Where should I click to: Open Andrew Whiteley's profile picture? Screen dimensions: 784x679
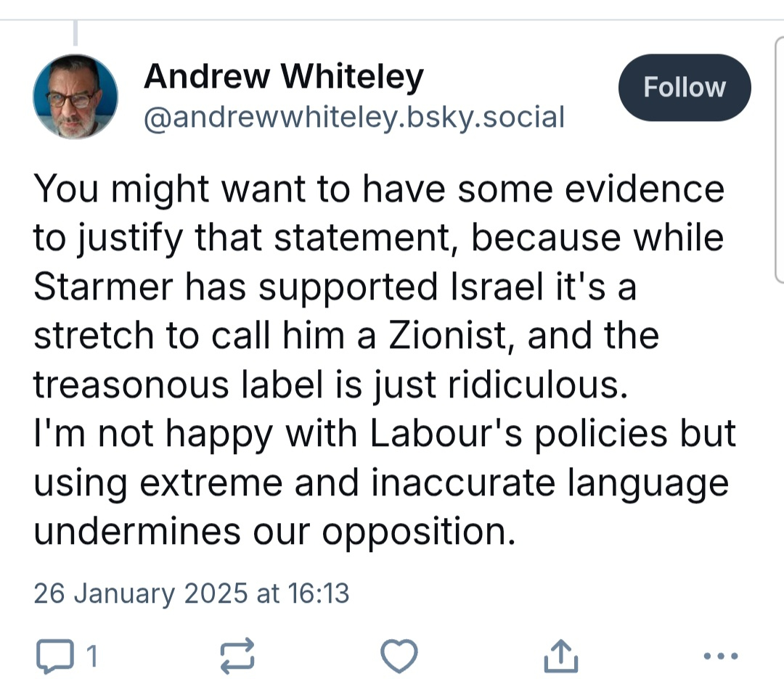coord(75,96)
